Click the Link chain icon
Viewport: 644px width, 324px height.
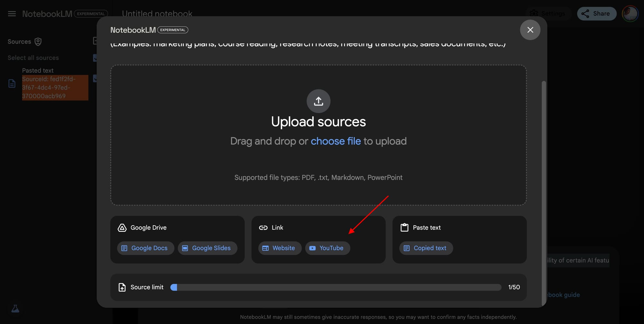(263, 227)
